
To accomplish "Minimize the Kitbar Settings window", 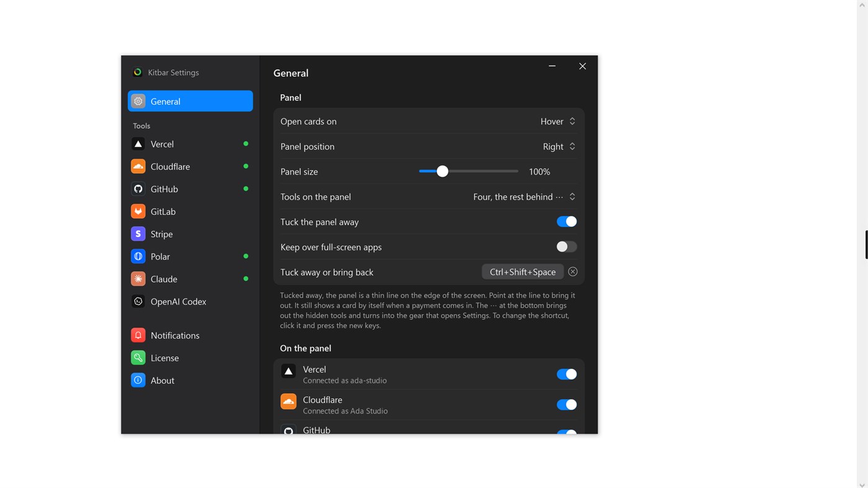I will click(552, 66).
